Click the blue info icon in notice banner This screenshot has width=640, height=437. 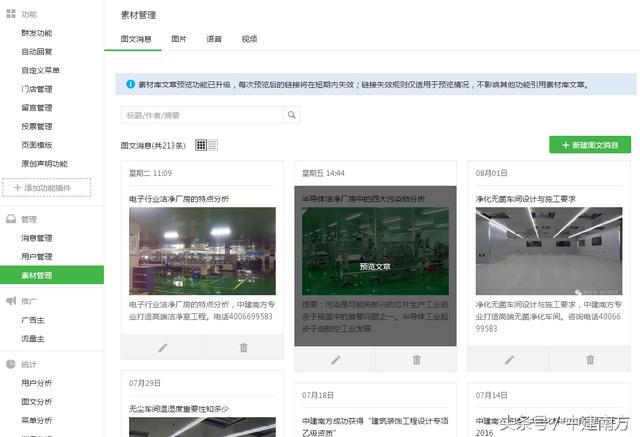(130, 84)
